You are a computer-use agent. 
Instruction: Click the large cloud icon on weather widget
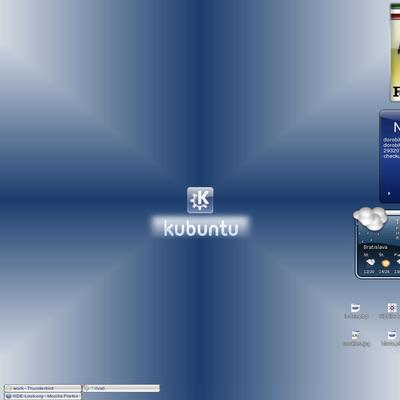coord(370,218)
